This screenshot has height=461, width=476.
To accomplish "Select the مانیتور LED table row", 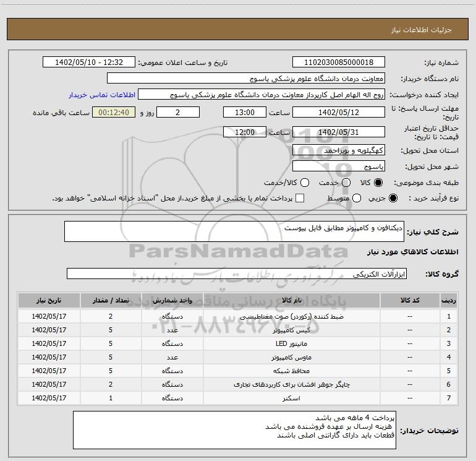I will [238, 343].
